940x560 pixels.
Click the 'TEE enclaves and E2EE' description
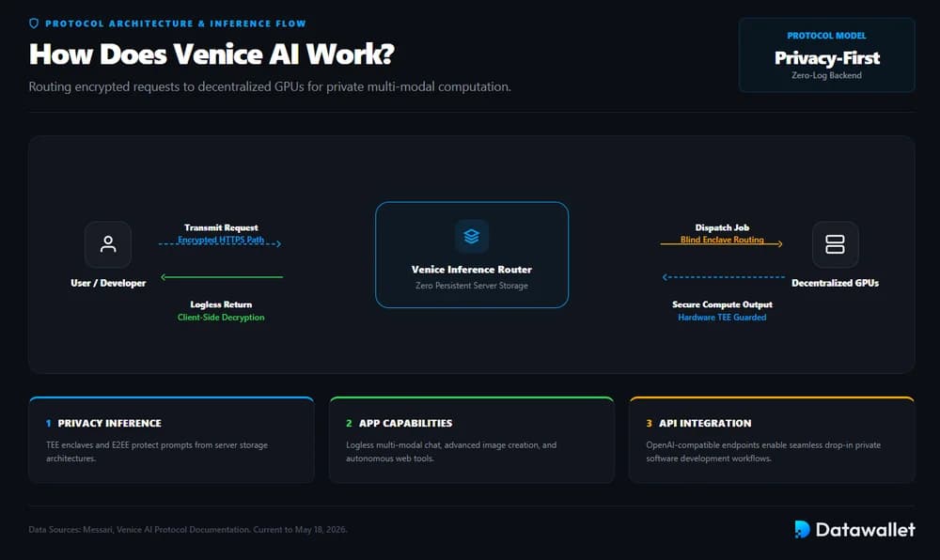pyautogui.click(x=157, y=452)
